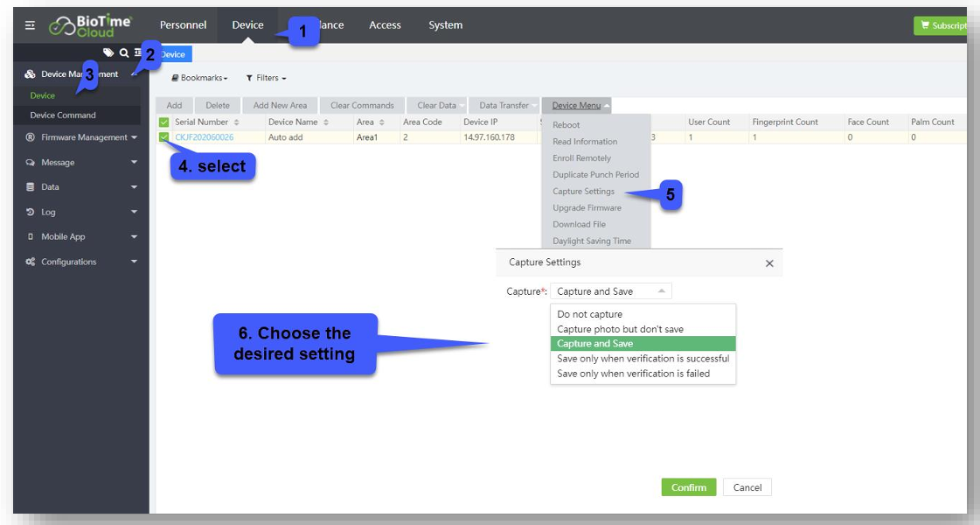Choose Save only when verification is failed
The width and height of the screenshot is (980, 525).
click(x=633, y=374)
